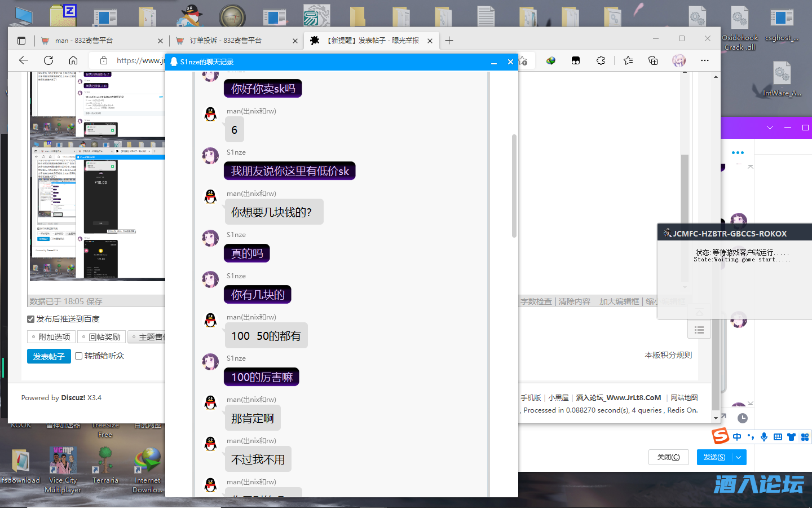This screenshot has height=508, width=812.
Task: Click the 发送(S) send button
Action: coord(714,457)
